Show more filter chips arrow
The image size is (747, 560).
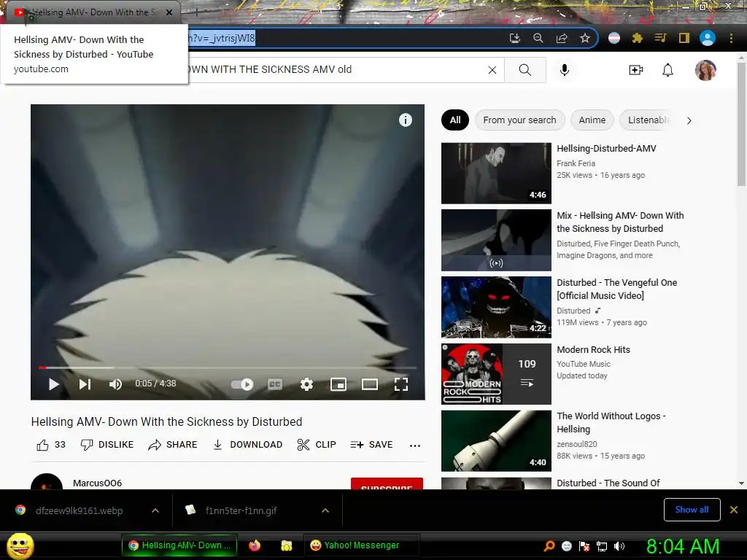tap(689, 120)
